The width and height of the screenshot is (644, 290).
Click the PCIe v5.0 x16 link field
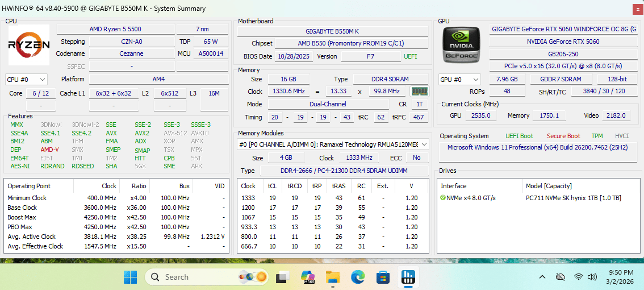point(563,66)
